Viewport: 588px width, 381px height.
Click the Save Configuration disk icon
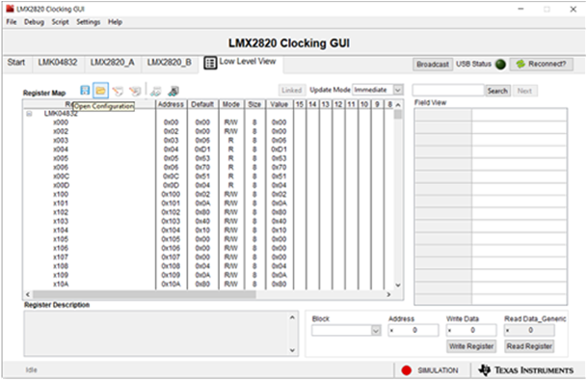pos(85,91)
